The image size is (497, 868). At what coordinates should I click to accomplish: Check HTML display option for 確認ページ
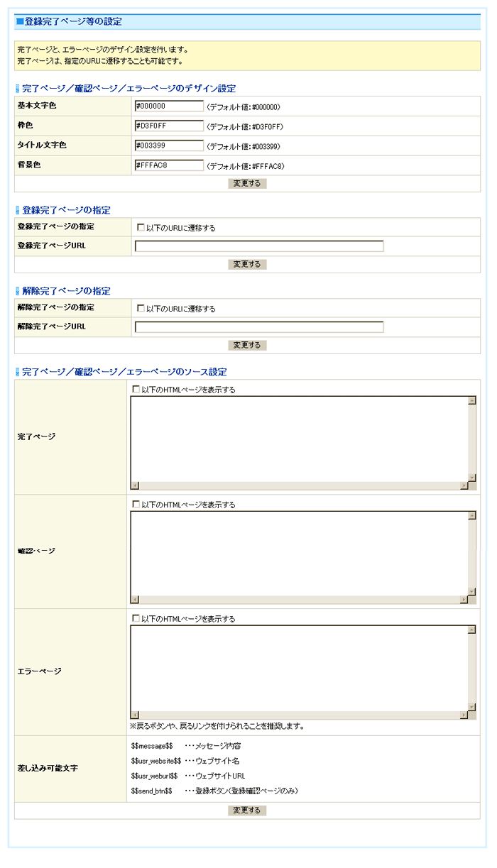click(x=136, y=505)
